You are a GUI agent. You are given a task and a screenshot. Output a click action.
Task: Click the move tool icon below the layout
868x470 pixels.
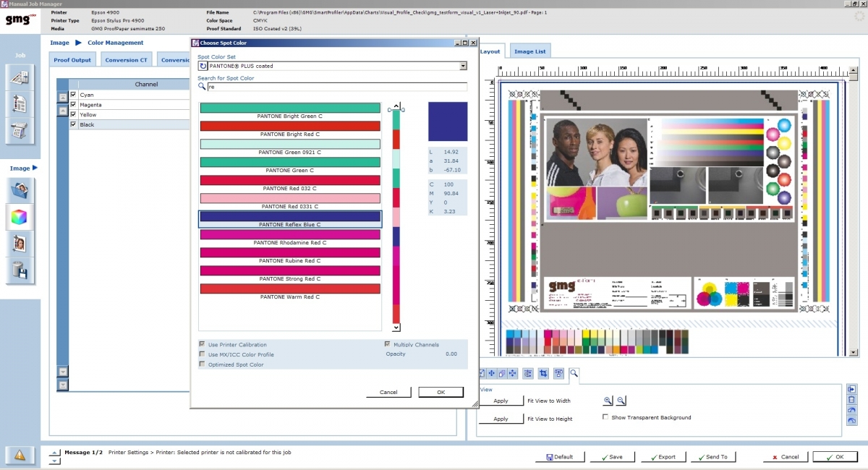pyautogui.click(x=491, y=373)
